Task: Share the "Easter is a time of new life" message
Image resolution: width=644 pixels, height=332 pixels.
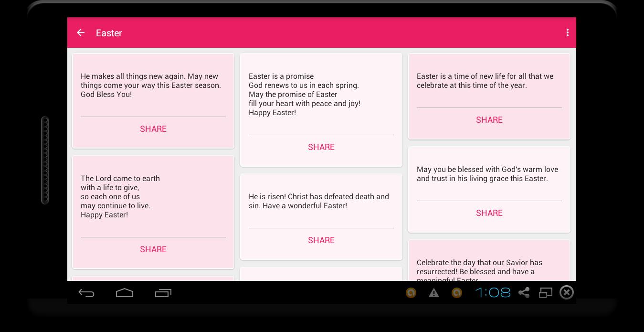Action: [x=489, y=120]
